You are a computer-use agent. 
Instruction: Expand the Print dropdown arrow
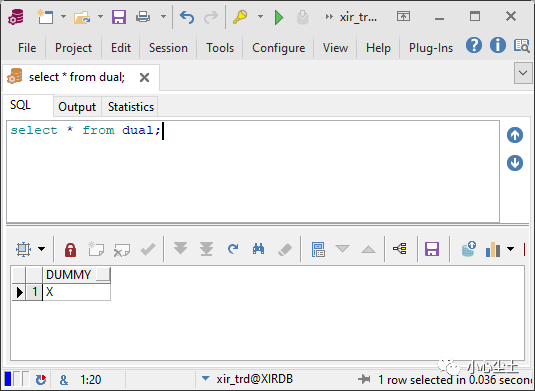tap(163, 16)
